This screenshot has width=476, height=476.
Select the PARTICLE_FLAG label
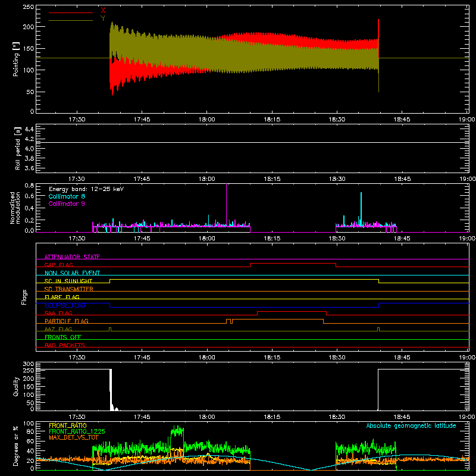(67, 321)
